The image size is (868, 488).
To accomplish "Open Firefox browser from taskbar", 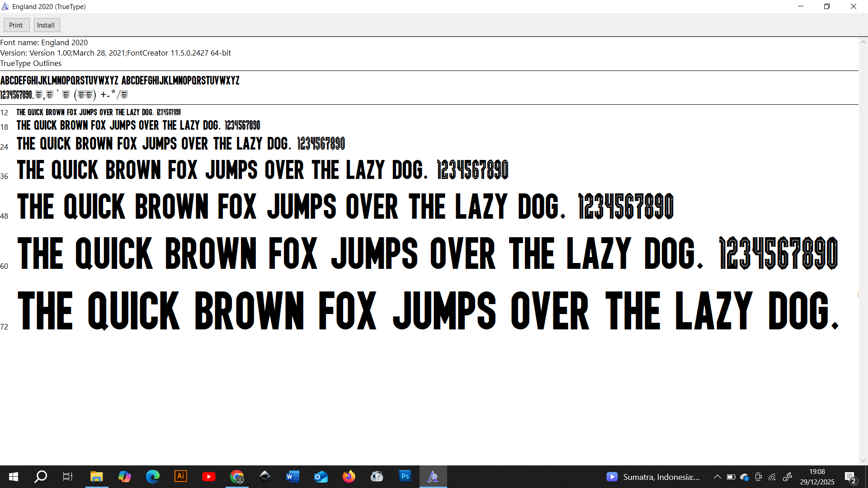I will [x=349, y=477].
